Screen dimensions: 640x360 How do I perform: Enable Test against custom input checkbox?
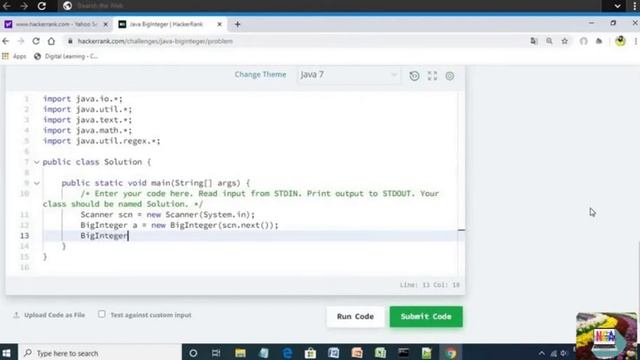pyautogui.click(x=102, y=314)
